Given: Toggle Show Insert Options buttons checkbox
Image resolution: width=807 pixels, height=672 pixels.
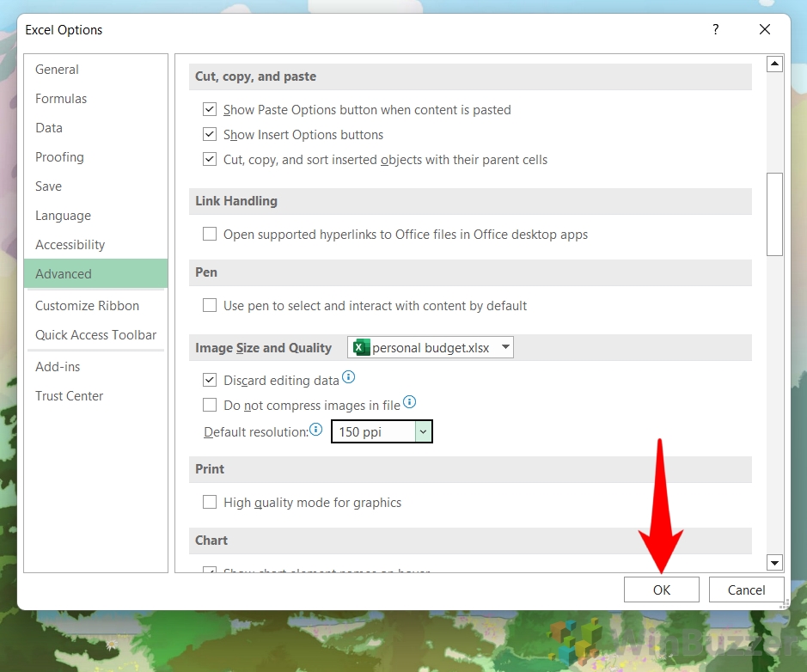Looking at the screenshot, I should pyautogui.click(x=210, y=134).
